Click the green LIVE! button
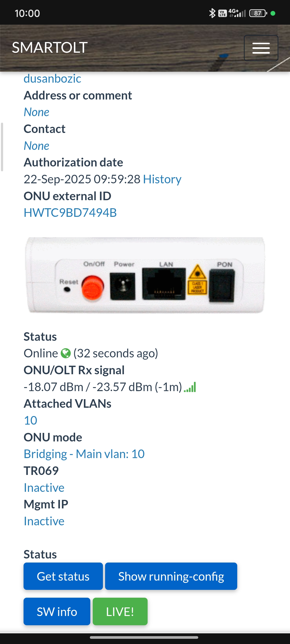The width and height of the screenshot is (290, 644). click(120, 611)
